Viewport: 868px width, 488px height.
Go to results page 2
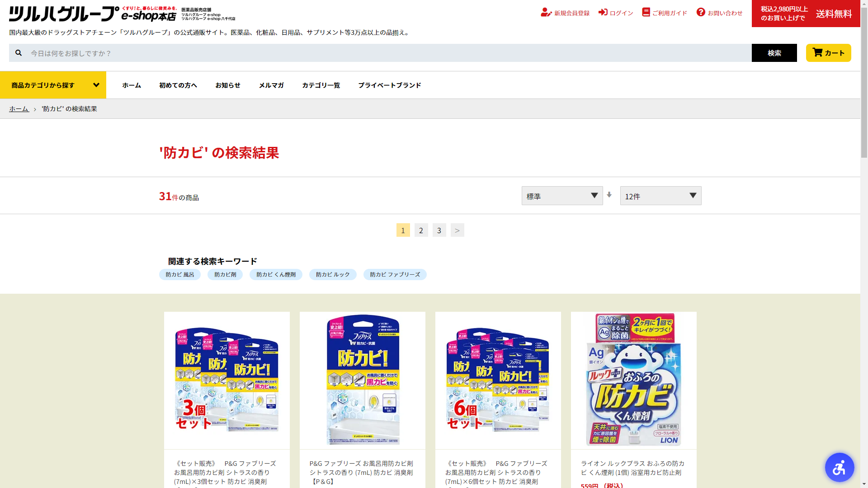coord(420,230)
